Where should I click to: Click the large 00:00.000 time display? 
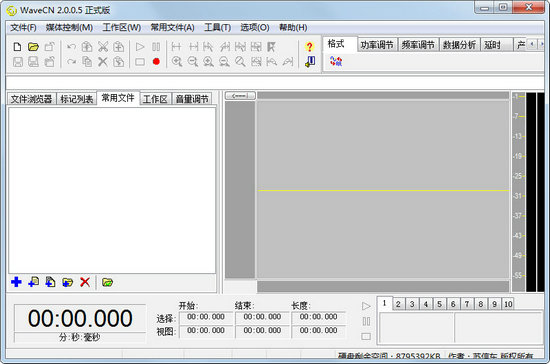pos(80,318)
